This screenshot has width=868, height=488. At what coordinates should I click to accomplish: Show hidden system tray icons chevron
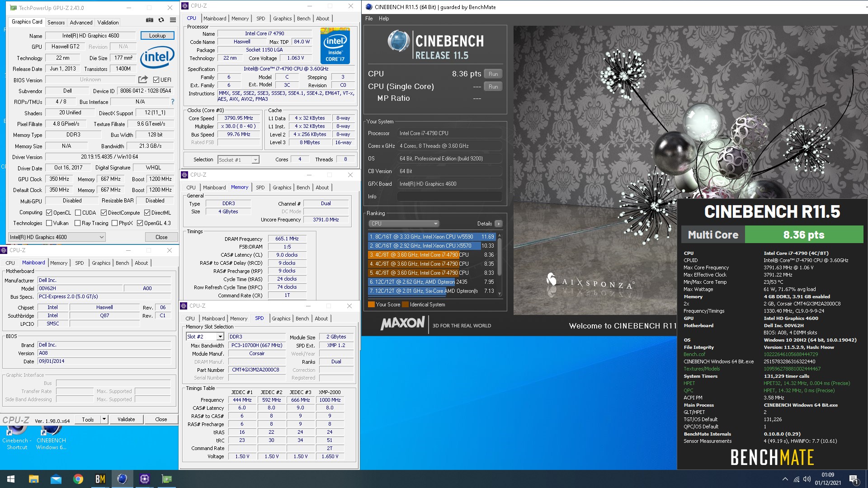pyautogui.click(x=785, y=479)
